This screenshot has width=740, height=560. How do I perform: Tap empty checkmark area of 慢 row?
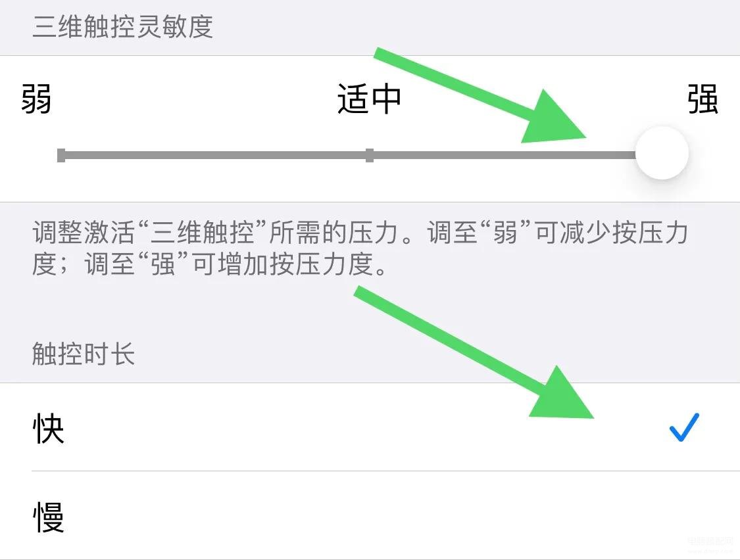pyautogui.click(x=684, y=516)
